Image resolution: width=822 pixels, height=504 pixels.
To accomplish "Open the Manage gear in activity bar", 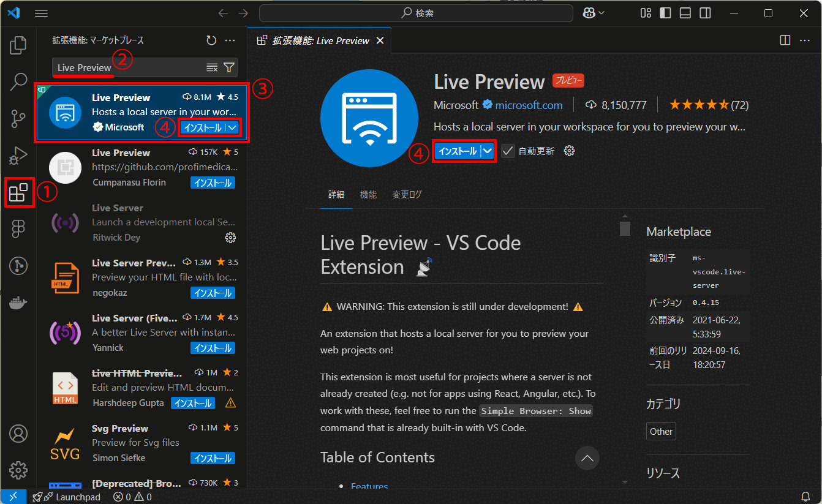I will 18,470.
